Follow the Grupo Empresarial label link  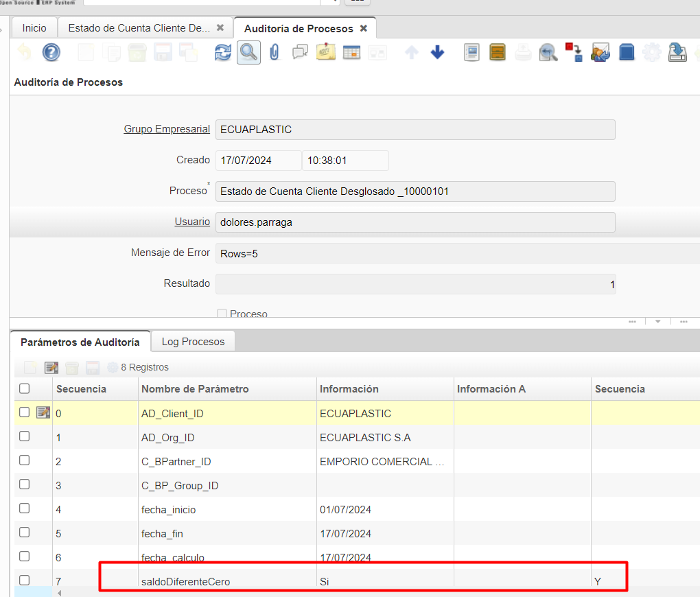pyautogui.click(x=167, y=129)
